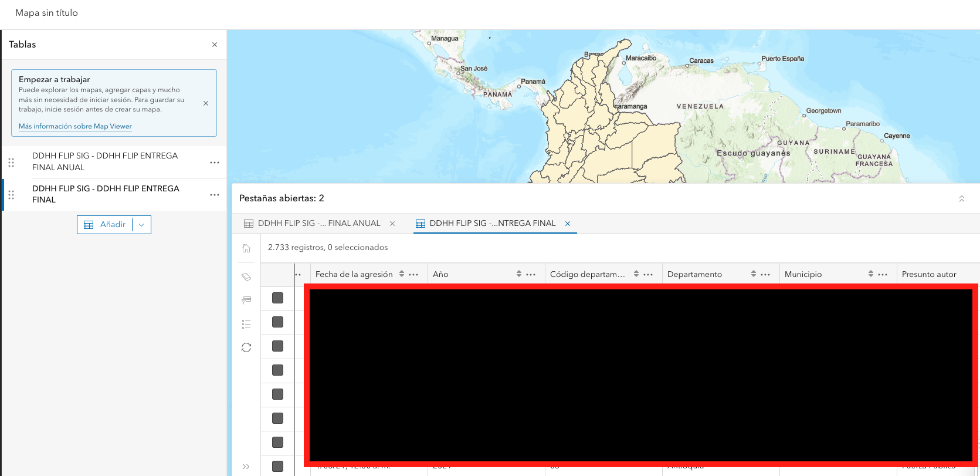The image size is (980, 476).
Task: Grab the drag handle of ENTREGA FINAL table
Action: point(11,195)
